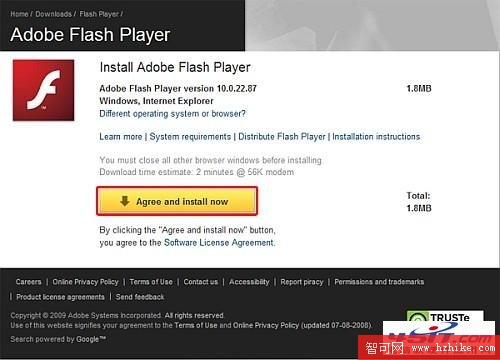Open the Home breadcrumb link
The width and height of the screenshot is (500, 360).
pyautogui.click(x=19, y=14)
